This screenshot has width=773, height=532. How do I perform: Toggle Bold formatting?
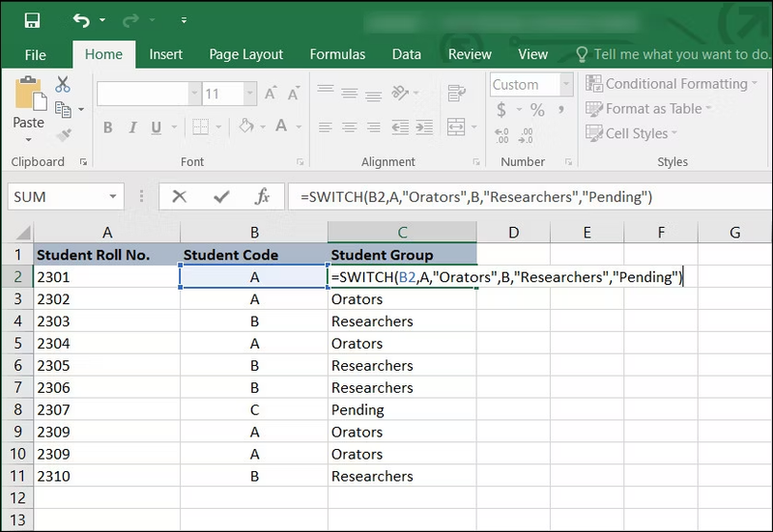pos(108,127)
